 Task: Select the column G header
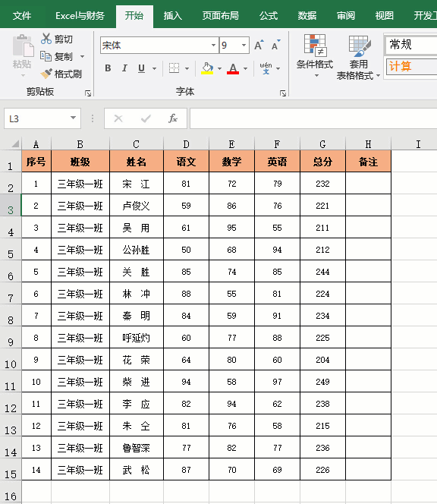tap(322, 144)
